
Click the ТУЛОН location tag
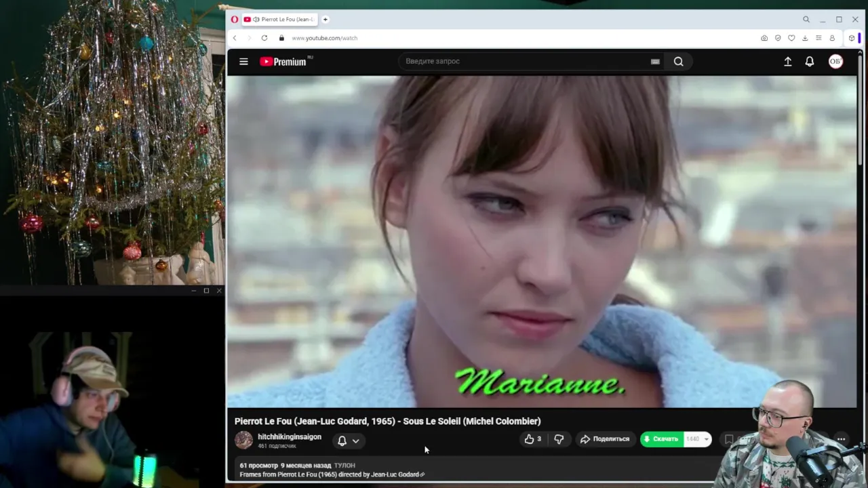point(344,466)
